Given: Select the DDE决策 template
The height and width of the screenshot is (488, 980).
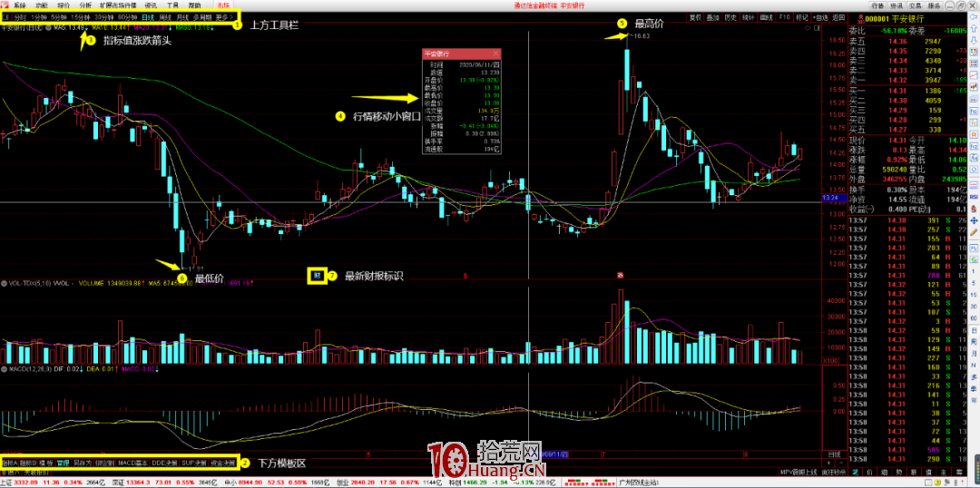Looking at the screenshot, I should (x=163, y=463).
